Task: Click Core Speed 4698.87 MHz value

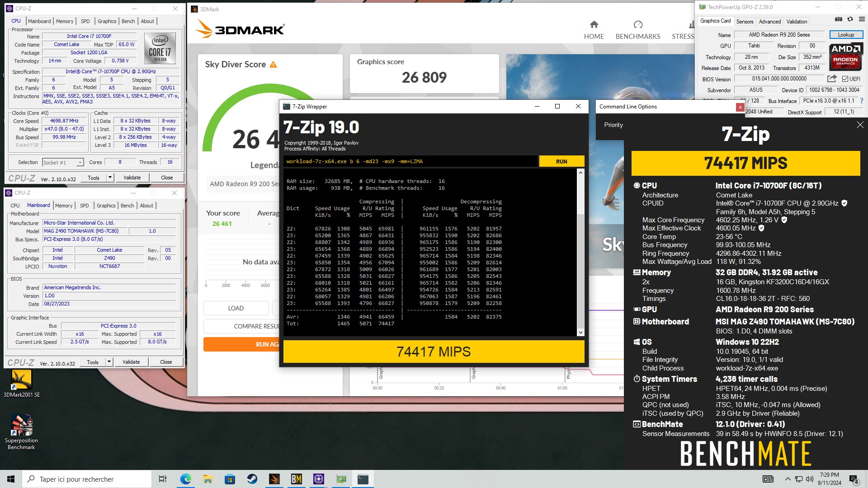Action: (x=64, y=121)
